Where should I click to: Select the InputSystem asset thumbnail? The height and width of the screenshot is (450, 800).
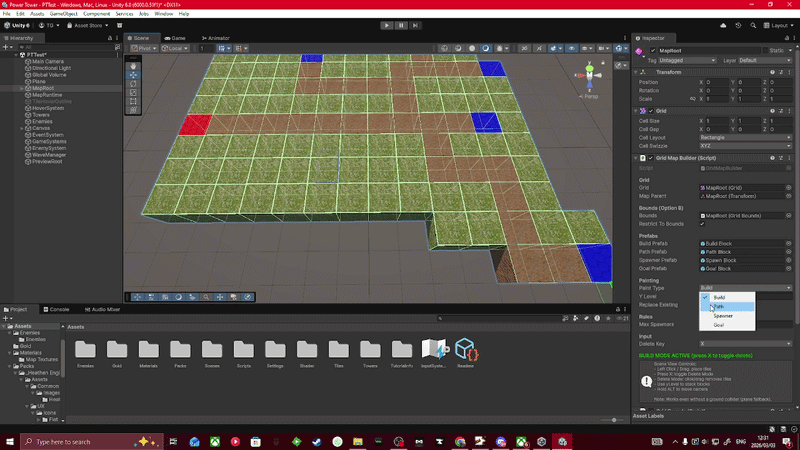pos(433,353)
